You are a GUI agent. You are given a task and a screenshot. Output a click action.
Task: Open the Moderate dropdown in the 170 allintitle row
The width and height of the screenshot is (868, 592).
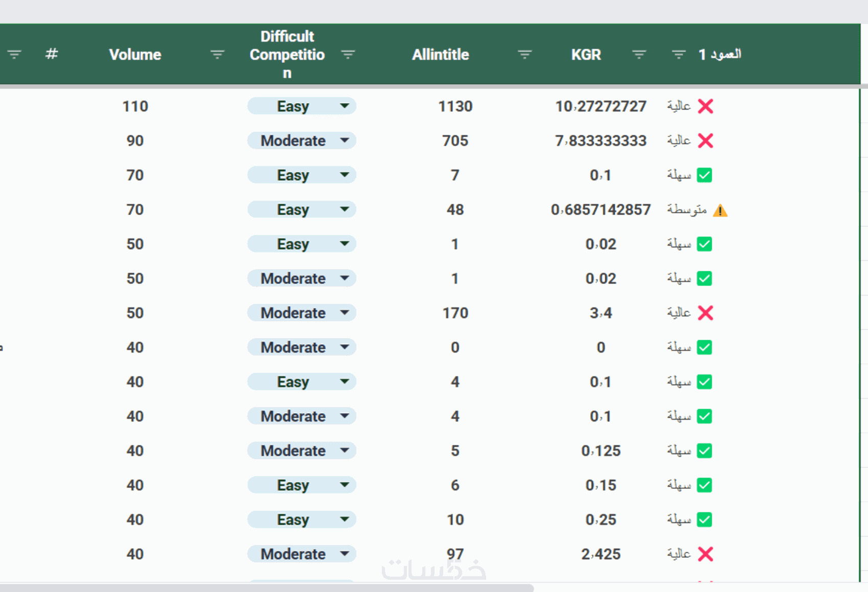[x=345, y=313]
